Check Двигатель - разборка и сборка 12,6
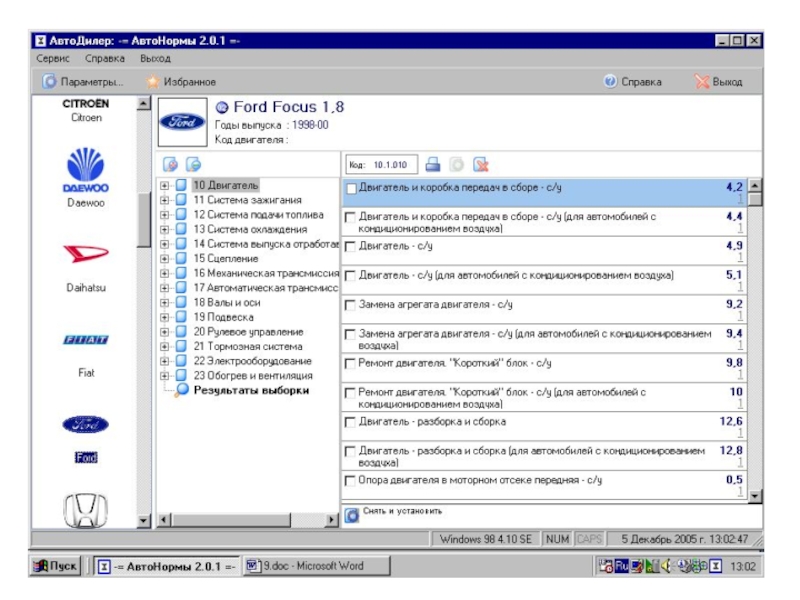Screen dimensions: 800x600 pos(351,422)
